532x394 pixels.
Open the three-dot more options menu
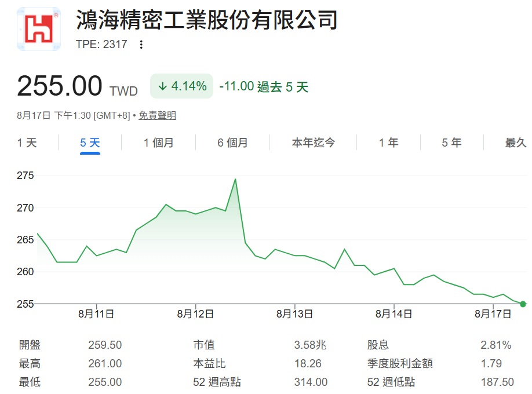click(x=141, y=45)
